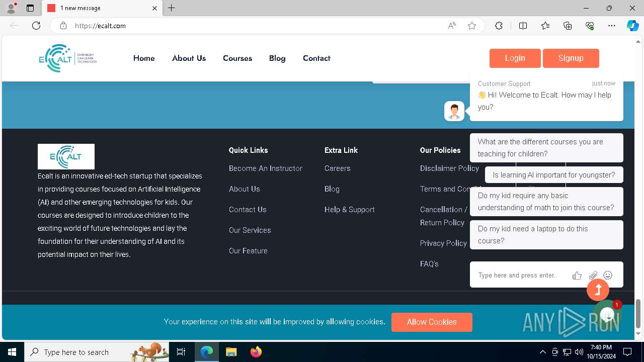This screenshot has width=644, height=362.
Task: Open FAQ's link
Action: (429, 264)
